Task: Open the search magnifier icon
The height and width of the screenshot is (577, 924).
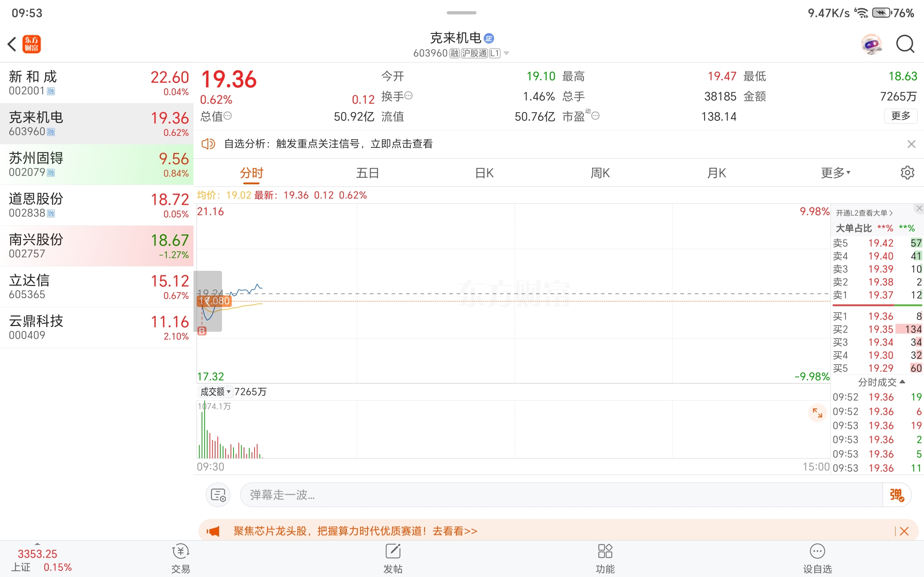Action: pos(905,44)
